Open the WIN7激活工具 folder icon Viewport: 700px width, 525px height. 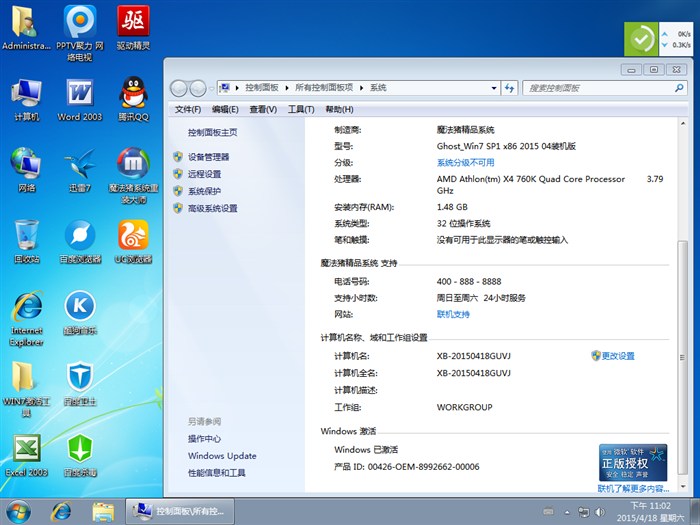pos(26,389)
